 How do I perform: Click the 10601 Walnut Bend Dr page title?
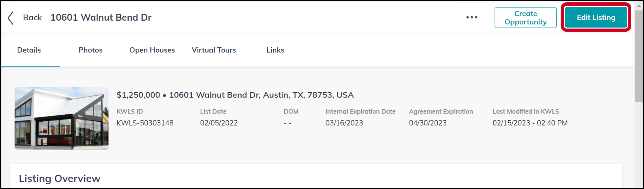(101, 18)
